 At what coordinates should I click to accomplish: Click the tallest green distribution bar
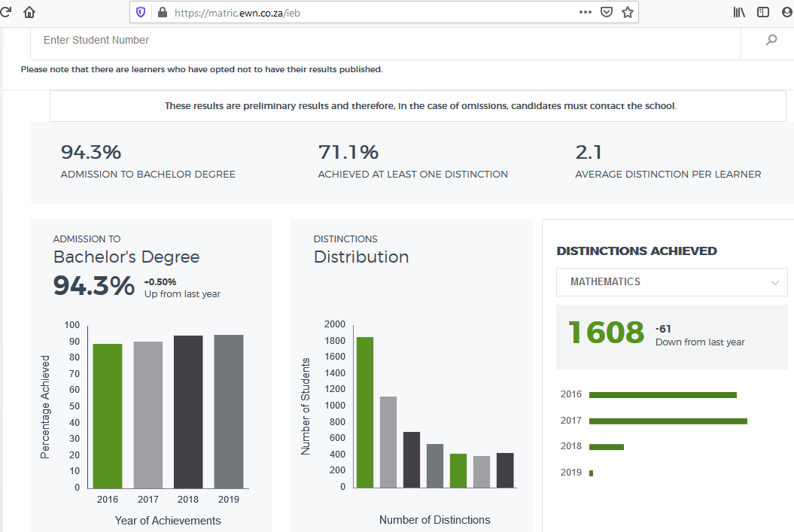(x=365, y=412)
